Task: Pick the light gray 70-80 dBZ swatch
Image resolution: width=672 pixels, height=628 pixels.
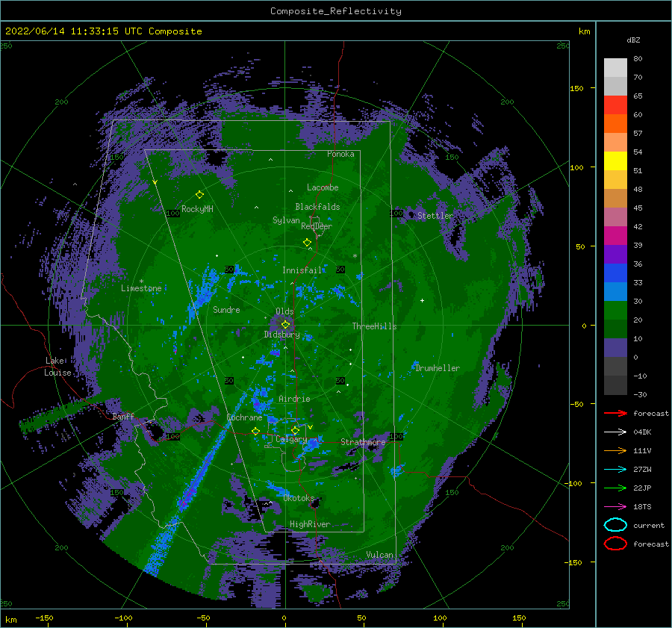Action: (615, 67)
